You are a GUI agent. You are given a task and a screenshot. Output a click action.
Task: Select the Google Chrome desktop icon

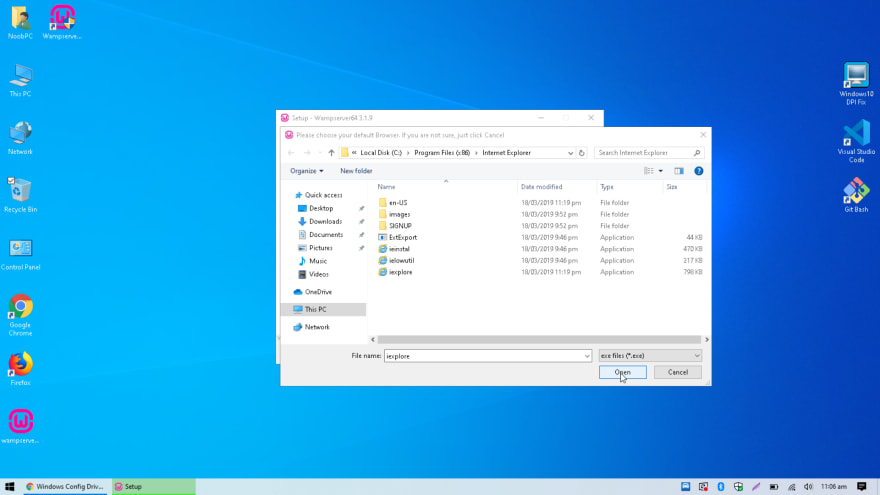(x=20, y=314)
